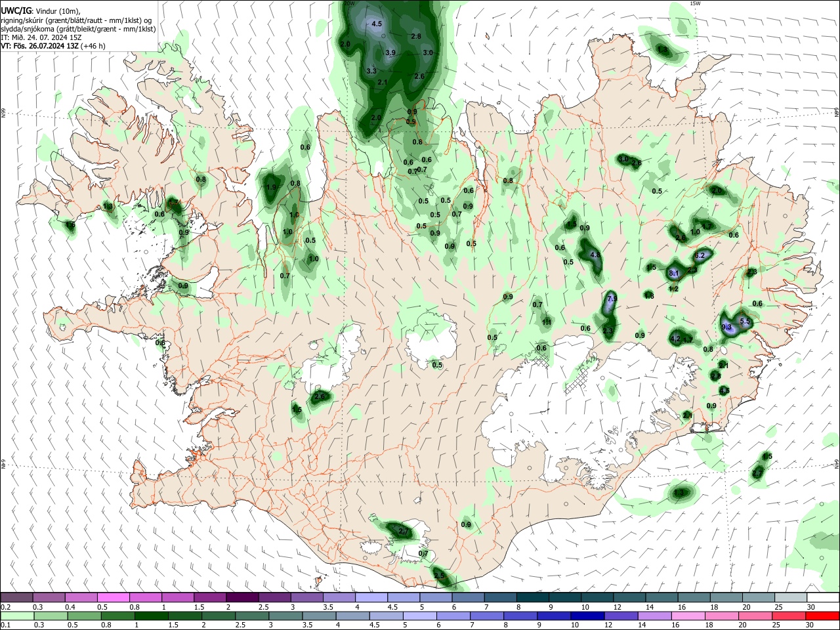The height and width of the screenshot is (630, 840).
Task: Click the '0.1' label on lower legend row
Action: 6,625
